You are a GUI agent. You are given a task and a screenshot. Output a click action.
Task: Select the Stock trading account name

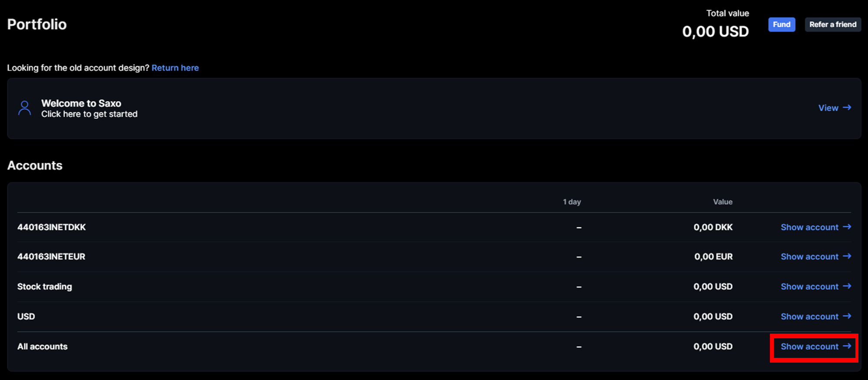[x=45, y=287]
